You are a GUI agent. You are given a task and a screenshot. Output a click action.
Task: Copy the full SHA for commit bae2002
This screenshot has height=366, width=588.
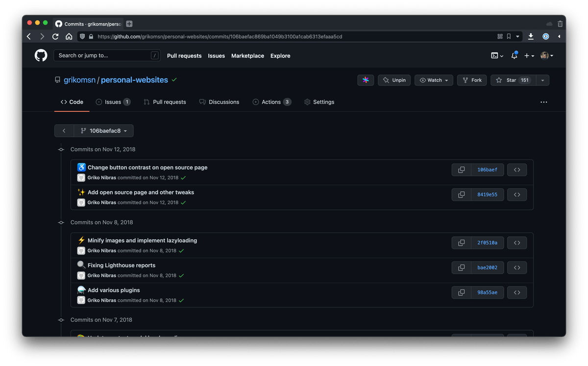(x=461, y=268)
